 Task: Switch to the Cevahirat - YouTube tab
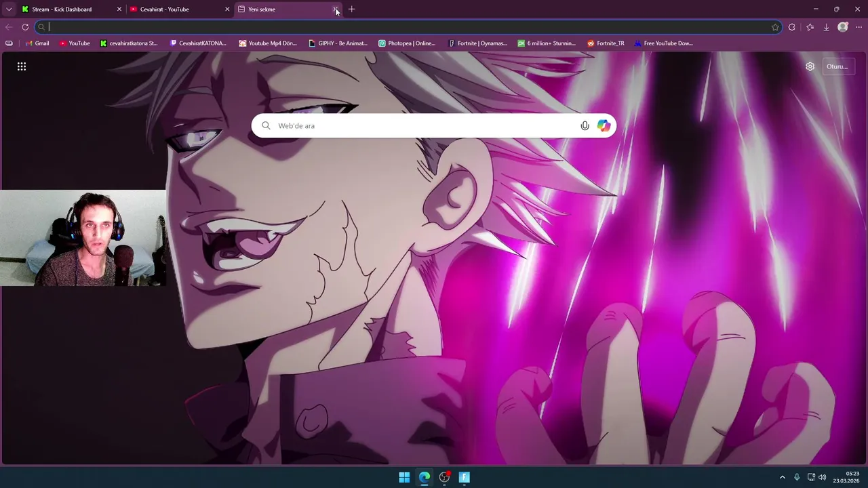click(179, 9)
